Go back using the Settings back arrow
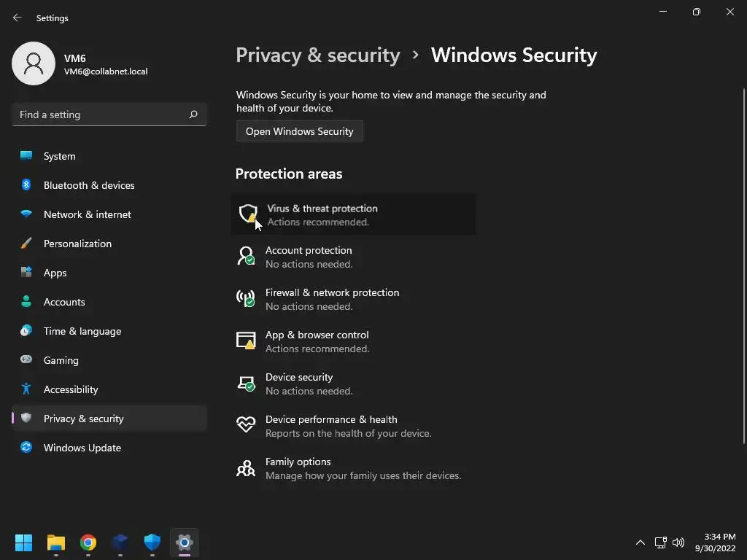The height and width of the screenshot is (560, 747). point(18,17)
